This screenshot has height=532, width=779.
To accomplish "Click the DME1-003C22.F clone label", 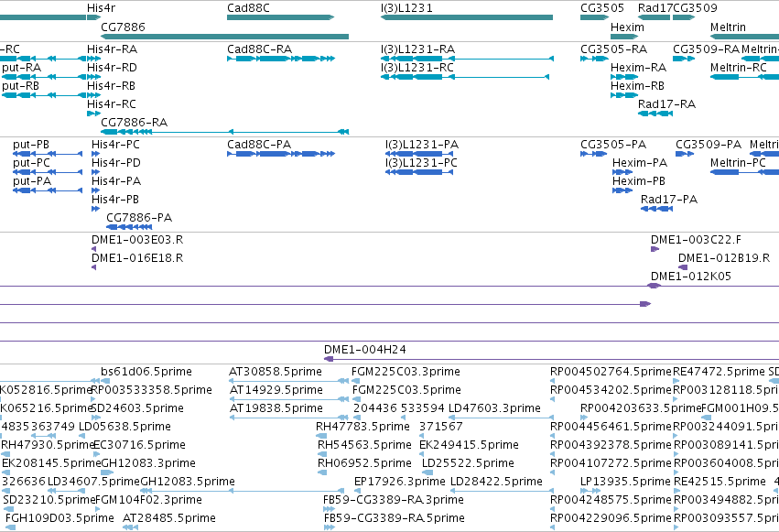I will coord(696,240).
